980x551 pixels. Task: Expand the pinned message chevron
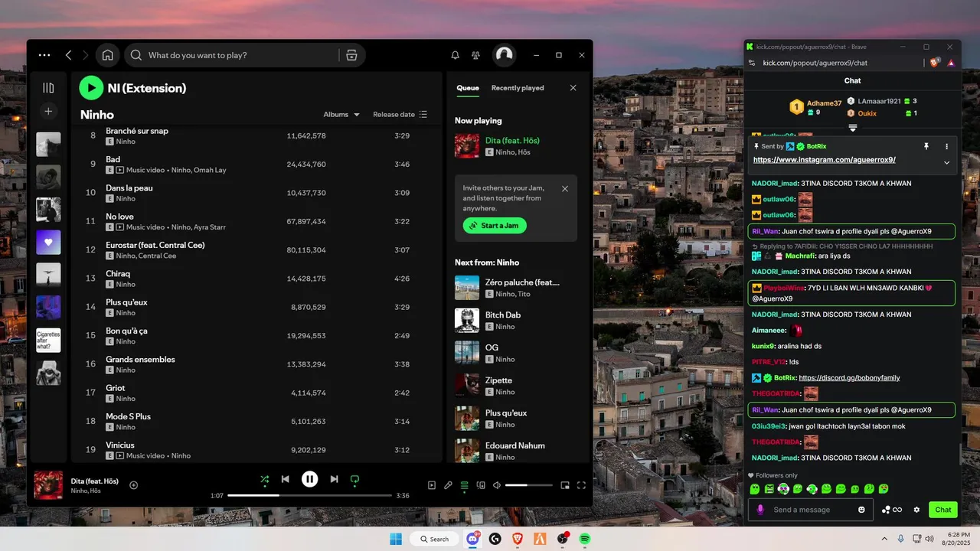tap(946, 162)
